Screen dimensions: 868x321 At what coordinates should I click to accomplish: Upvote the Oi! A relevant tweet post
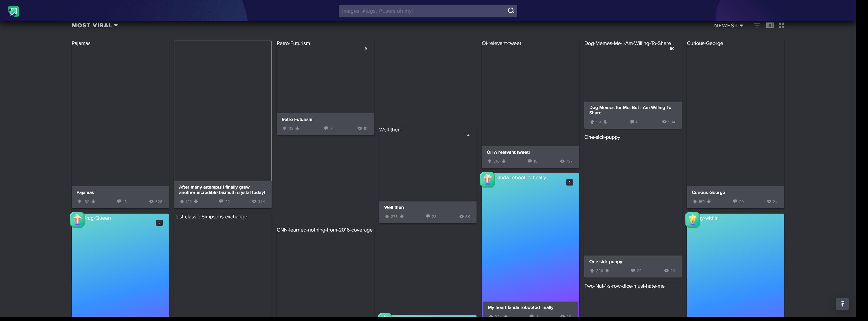pyautogui.click(x=490, y=161)
